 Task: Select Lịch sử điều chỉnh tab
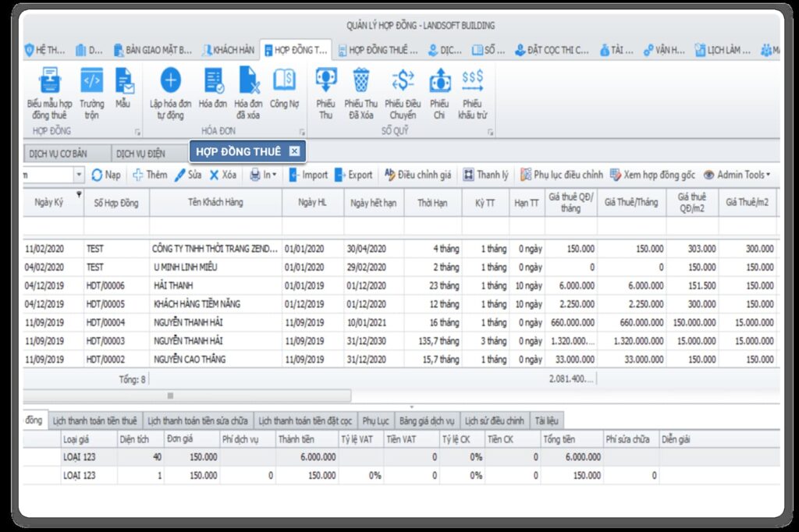(x=494, y=421)
